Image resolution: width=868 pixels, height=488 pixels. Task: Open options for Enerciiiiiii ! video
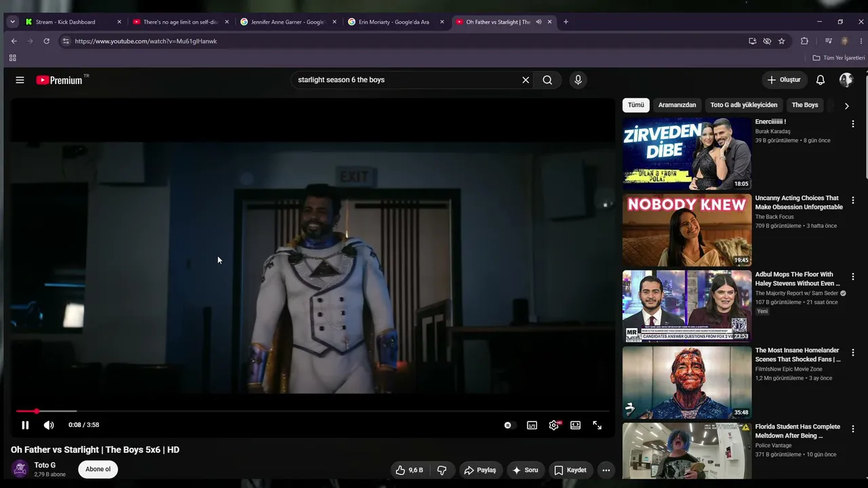853,124
